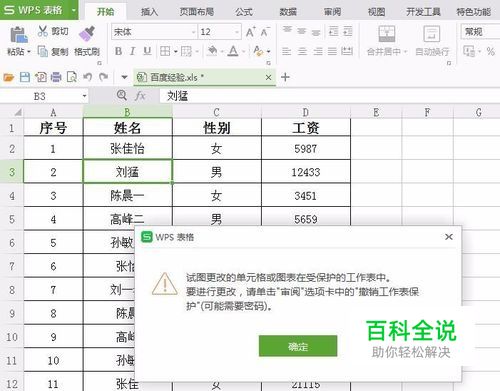Click the formula bar showing 刘猛
This screenshot has width=500, height=391.
(329, 96)
